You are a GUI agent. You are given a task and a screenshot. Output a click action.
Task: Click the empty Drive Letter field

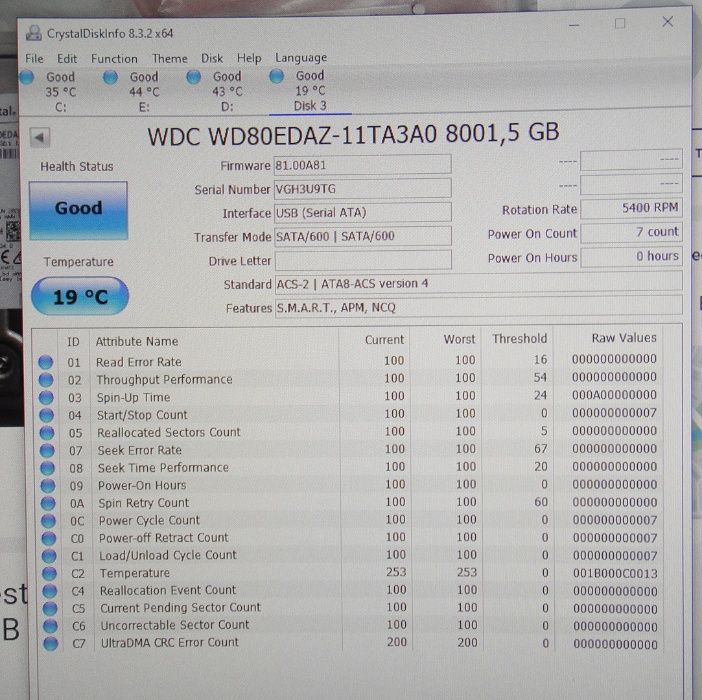pos(363,260)
